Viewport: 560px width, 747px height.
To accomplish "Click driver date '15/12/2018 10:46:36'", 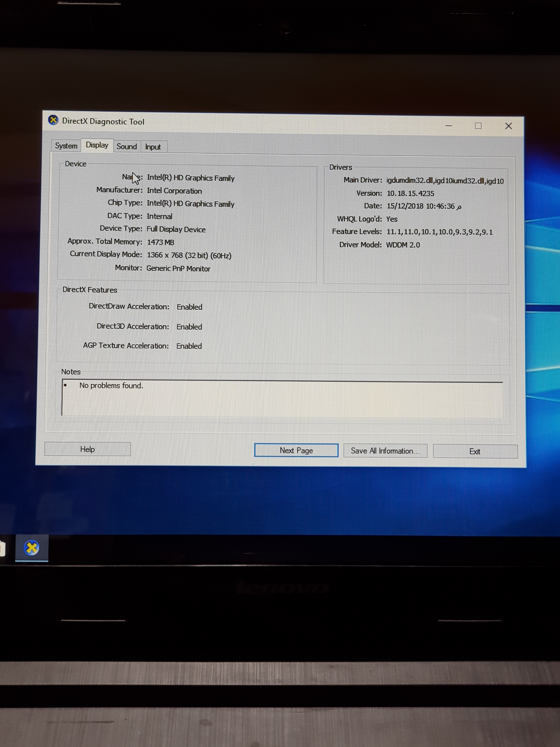I will tap(420, 206).
